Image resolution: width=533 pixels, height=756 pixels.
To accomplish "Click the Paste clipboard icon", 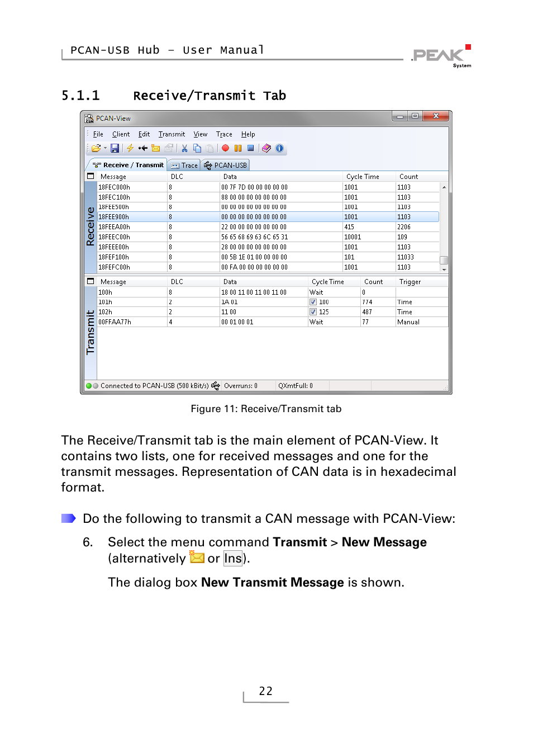I will (210, 149).
